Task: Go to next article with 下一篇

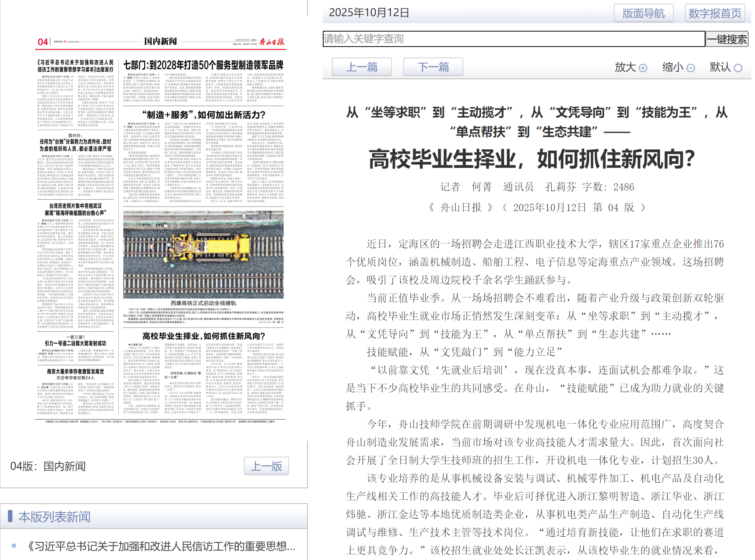Action: point(433,67)
